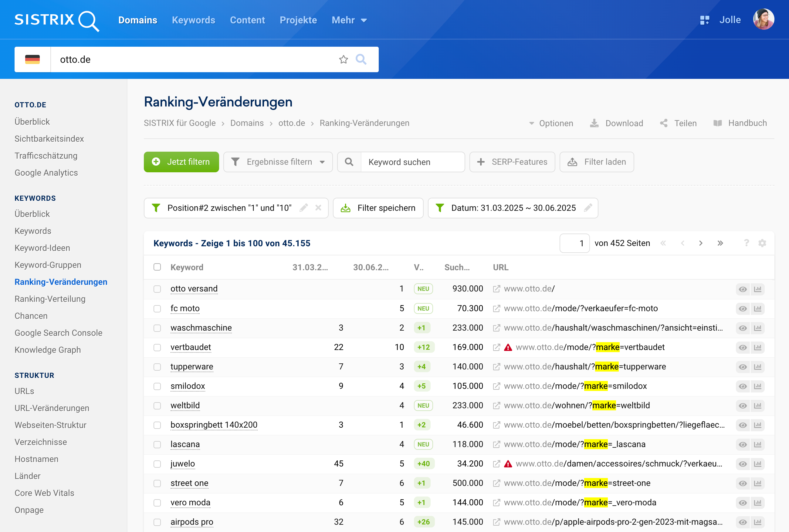The image size is (789, 532).
Task: Click the red warning icon on vertbaudet row
Action: [x=508, y=347]
